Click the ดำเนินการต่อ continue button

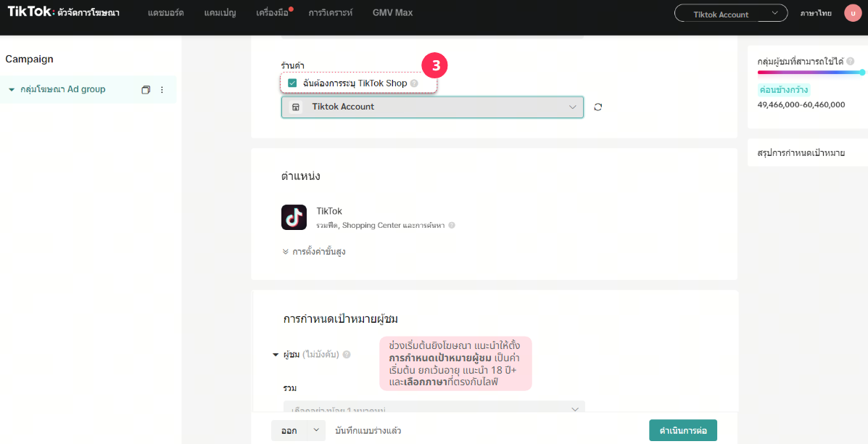point(682,430)
